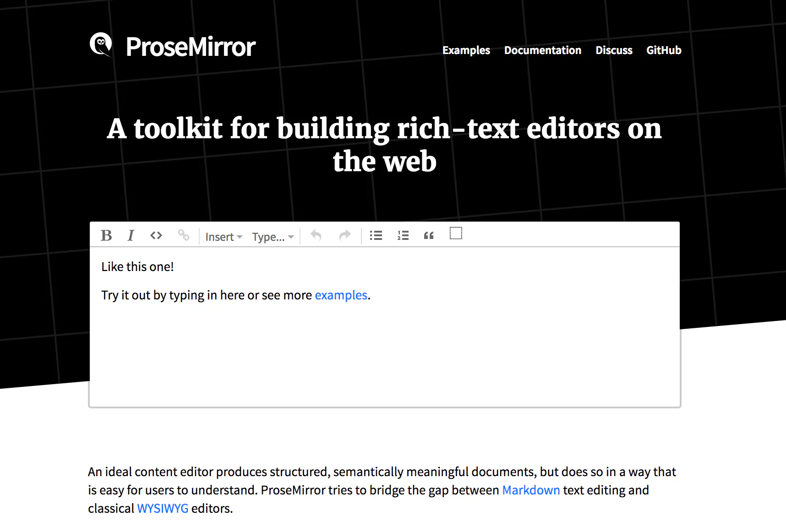786x532 pixels.
Task: Open the Type... dropdown menu
Action: point(273,237)
